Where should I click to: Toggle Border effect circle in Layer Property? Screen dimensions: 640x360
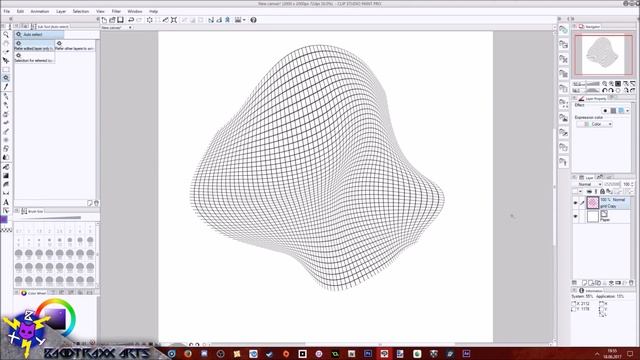click(605, 111)
